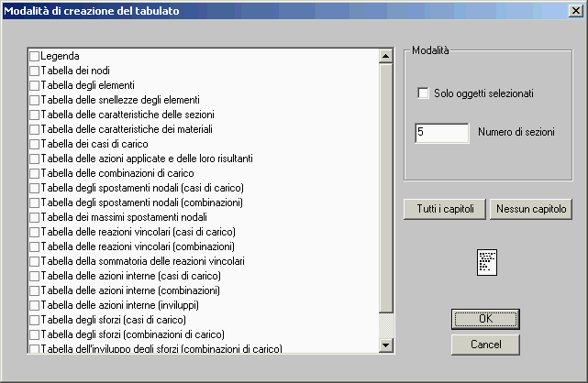The height and width of the screenshot is (383, 588).
Task: Check Tabella delle caratteristiche dei materiali
Action: [x=35, y=129]
